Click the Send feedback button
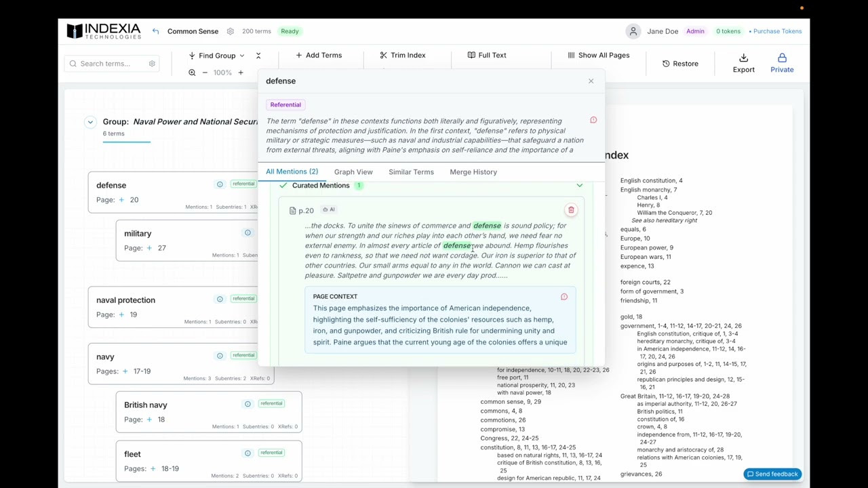The height and width of the screenshot is (488, 868). point(772,474)
